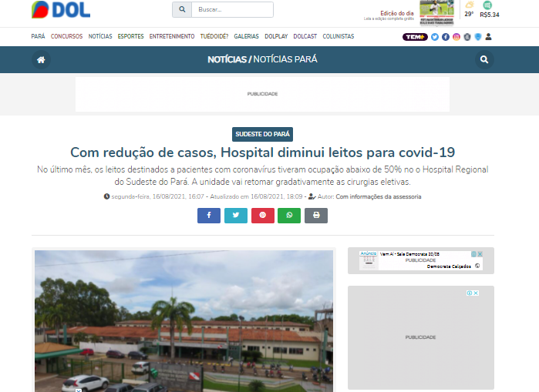This screenshot has width=539, height=392.
Task: Click the DOL logo
Action: [60, 10]
